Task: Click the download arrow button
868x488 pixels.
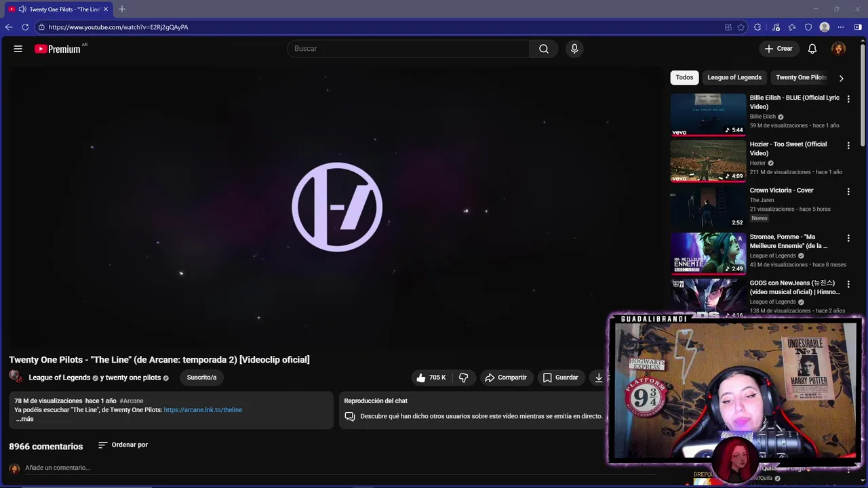Action: point(599,378)
